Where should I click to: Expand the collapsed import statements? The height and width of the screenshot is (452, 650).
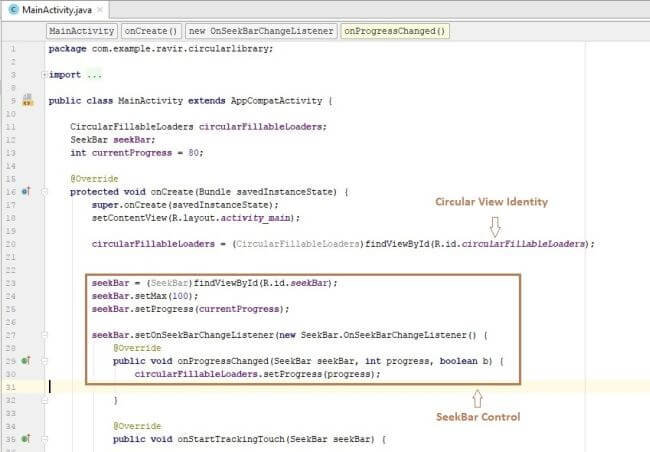click(x=44, y=75)
